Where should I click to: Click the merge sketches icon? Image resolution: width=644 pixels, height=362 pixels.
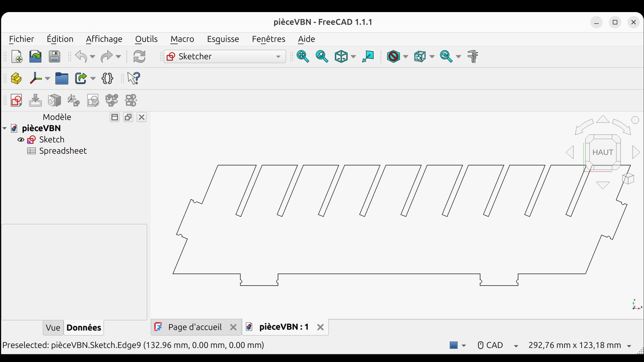click(x=112, y=100)
